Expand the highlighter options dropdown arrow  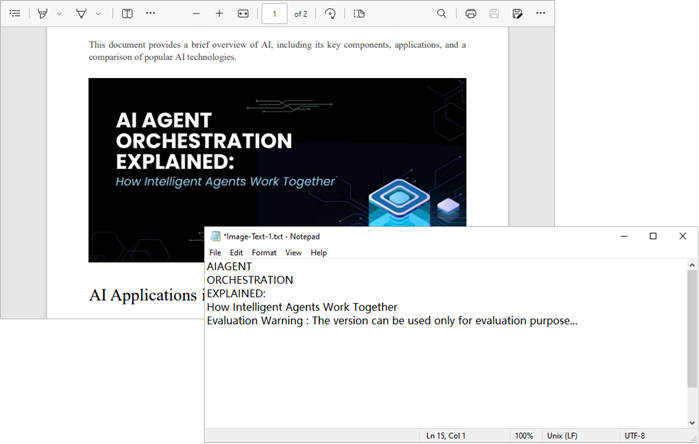click(x=59, y=14)
